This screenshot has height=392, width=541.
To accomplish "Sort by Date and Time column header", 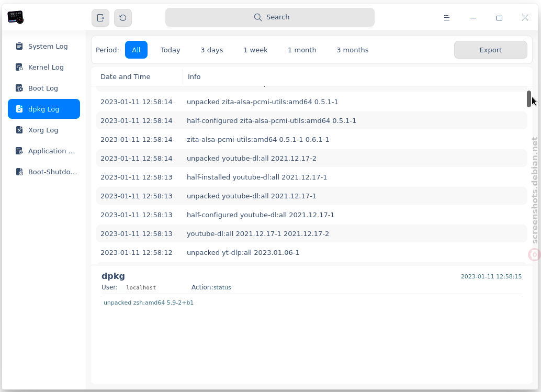I will [x=137, y=76].
